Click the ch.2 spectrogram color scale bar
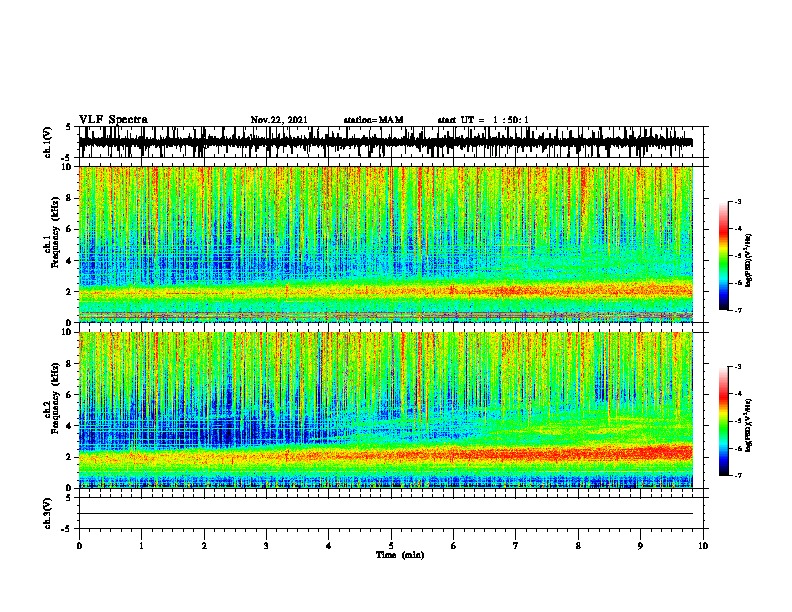The height and width of the screenshot is (612, 792). pyautogui.click(x=724, y=421)
